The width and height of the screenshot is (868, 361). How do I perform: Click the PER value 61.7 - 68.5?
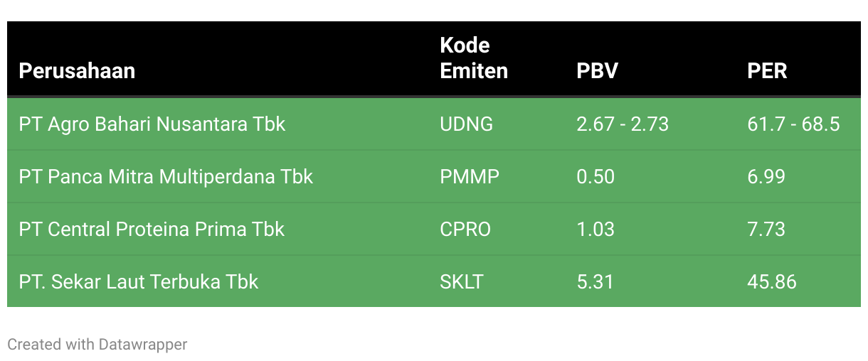coord(793,124)
